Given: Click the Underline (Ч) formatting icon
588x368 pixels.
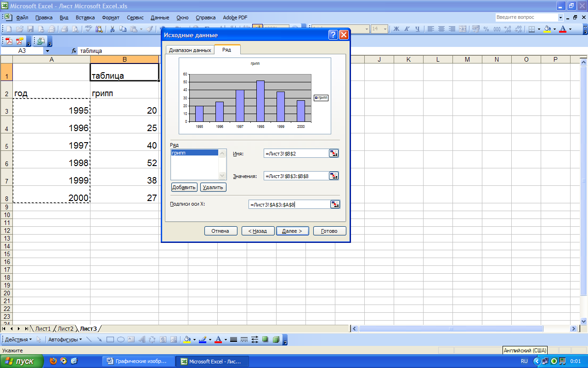Looking at the screenshot, I should pos(418,29).
